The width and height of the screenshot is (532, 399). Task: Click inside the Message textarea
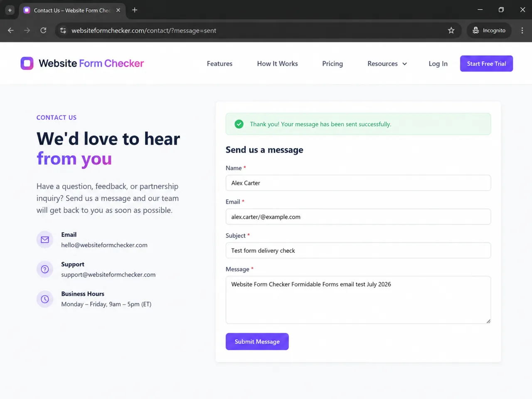[358, 300]
